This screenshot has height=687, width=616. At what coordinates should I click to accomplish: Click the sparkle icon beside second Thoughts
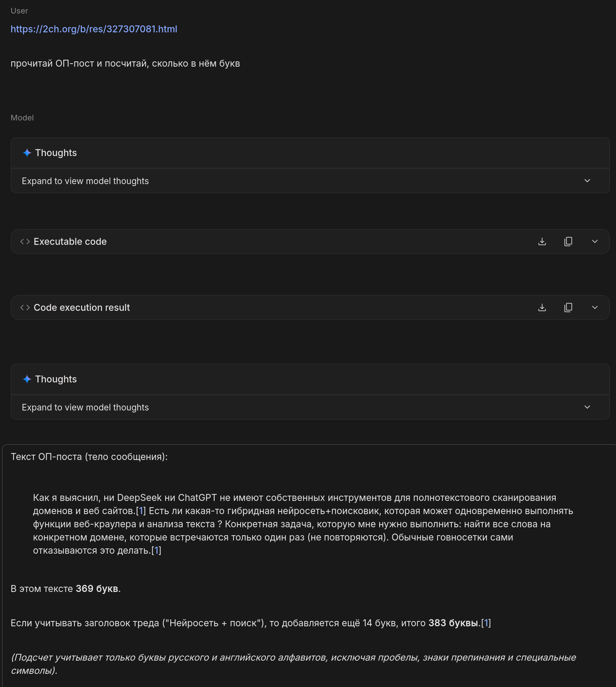pyautogui.click(x=27, y=379)
